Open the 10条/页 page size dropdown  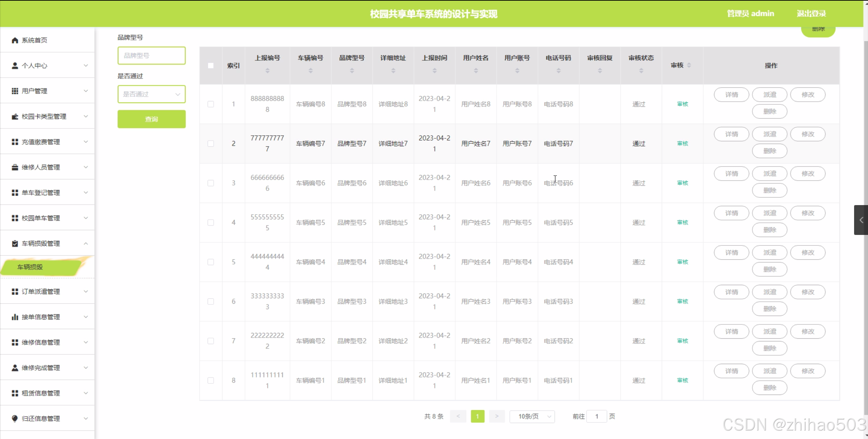(x=532, y=416)
